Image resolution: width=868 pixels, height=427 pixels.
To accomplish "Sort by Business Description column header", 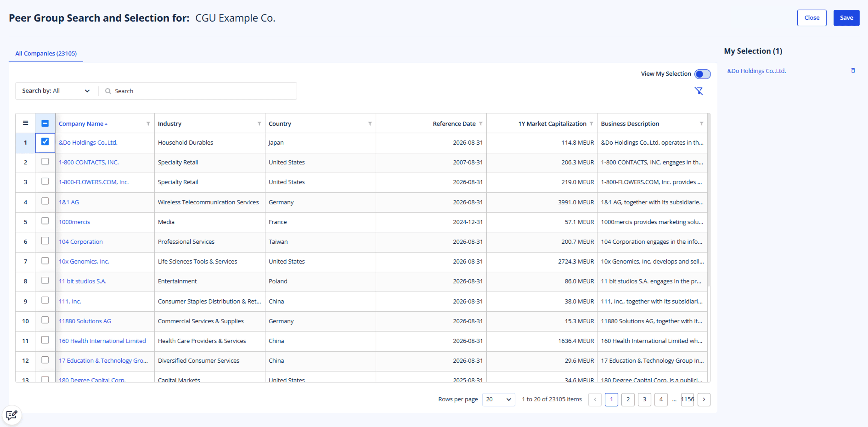I will (630, 124).
